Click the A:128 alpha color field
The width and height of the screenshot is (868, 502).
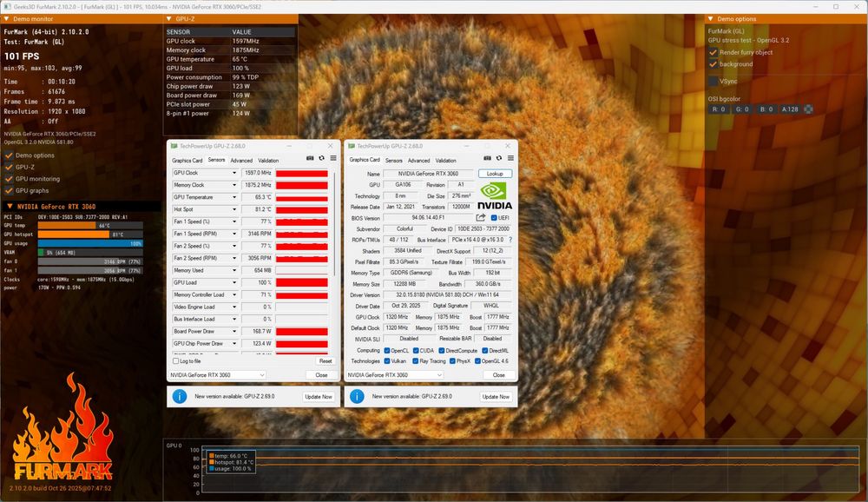pos(790,109)
